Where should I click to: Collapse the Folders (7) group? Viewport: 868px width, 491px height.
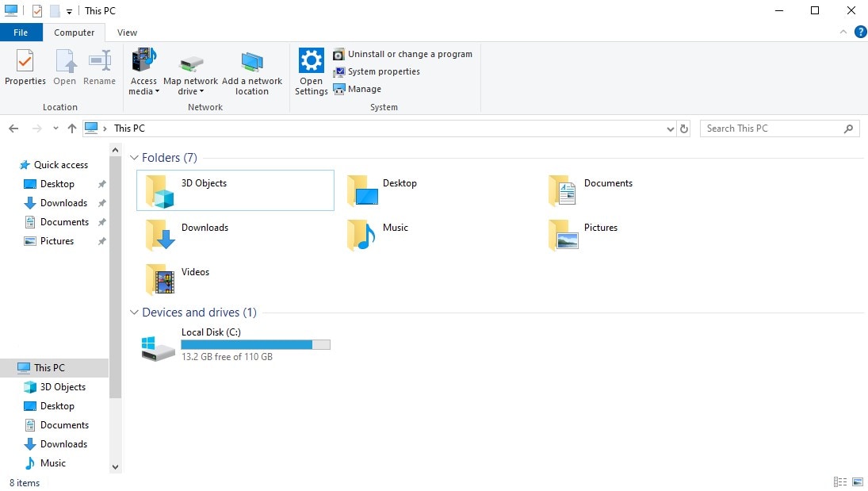pos(134,158)
